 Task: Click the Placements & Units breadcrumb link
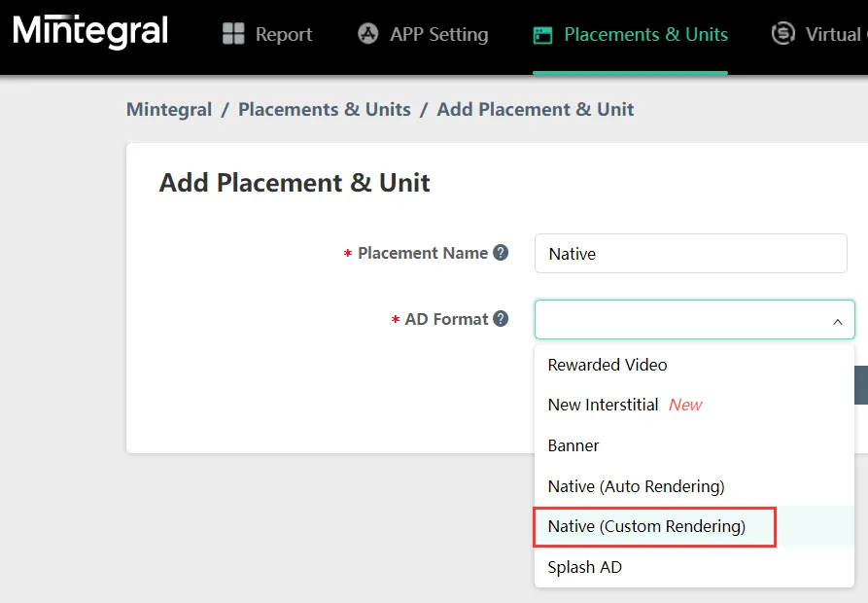pyautogui.click(x=324, y=109)
